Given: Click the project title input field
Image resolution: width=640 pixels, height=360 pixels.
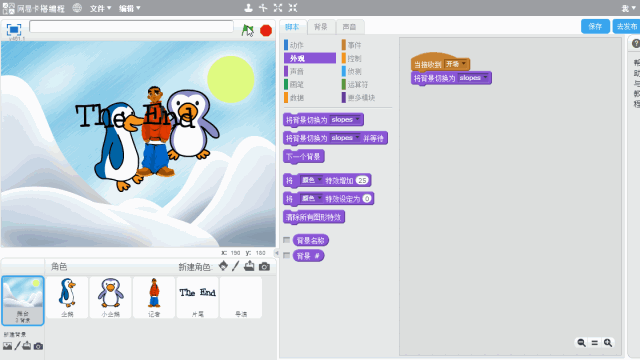Looking at the screenshot, I should click(x=131, y=27).
